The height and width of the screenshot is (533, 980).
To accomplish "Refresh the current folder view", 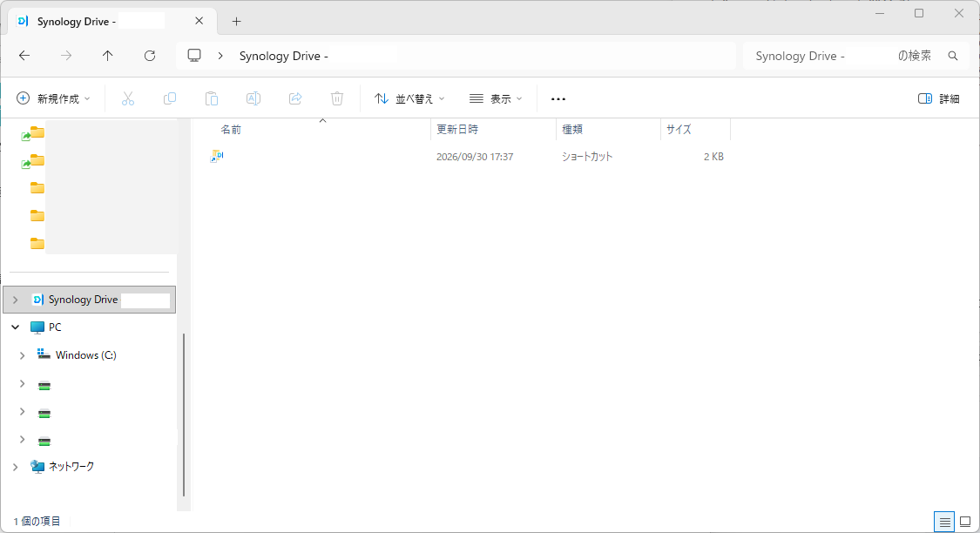I will pyautogui.click(x=150, y=56).
